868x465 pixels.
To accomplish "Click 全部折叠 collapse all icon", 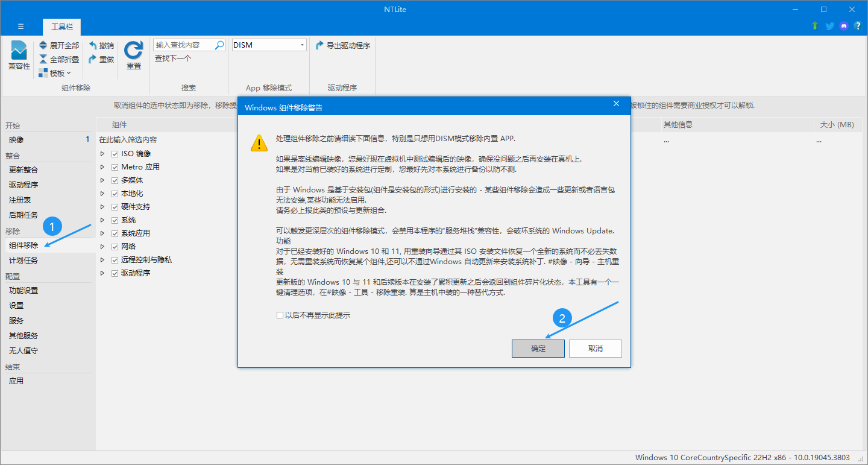I will pyautogui.click(x=43, y=59).
